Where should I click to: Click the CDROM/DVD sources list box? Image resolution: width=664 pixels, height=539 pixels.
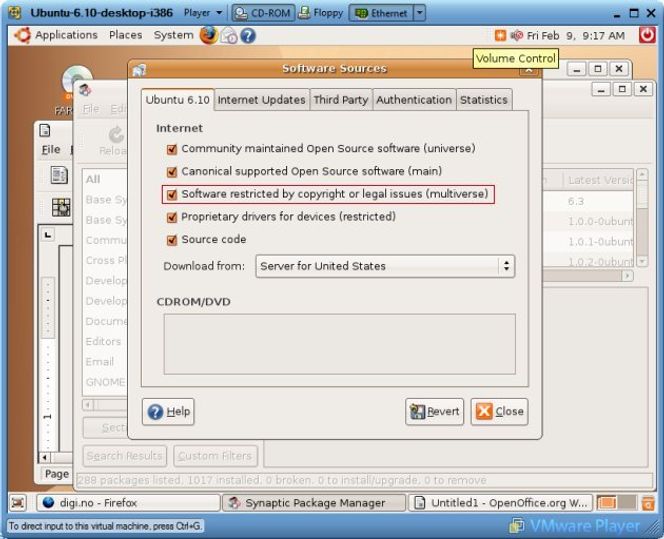(x=340, y=344)
